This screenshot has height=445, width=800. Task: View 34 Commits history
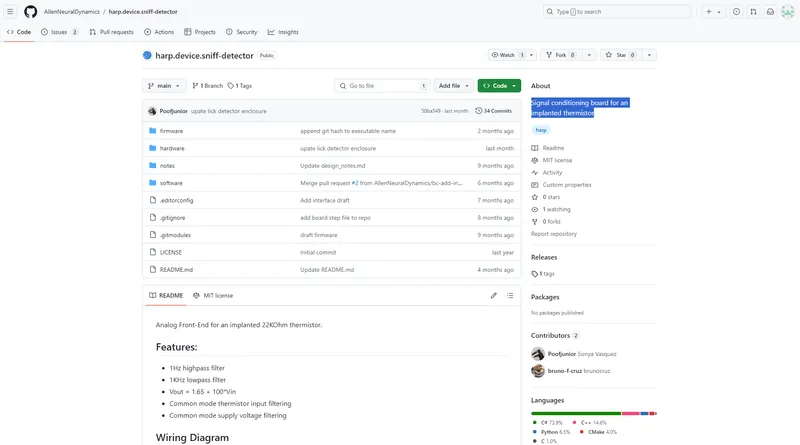tap(493, 111)
